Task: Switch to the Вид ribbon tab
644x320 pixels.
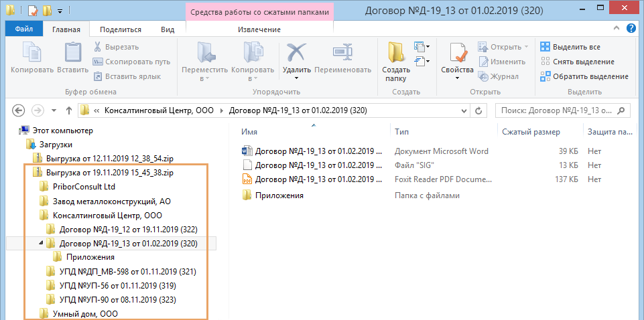Action: (168, 29)
